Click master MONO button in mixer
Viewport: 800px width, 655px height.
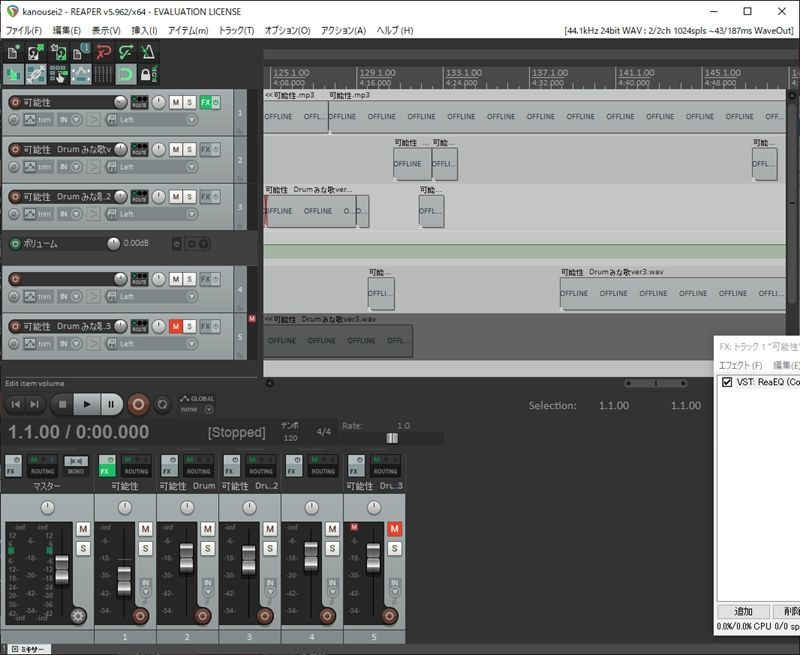click(76, 465)
